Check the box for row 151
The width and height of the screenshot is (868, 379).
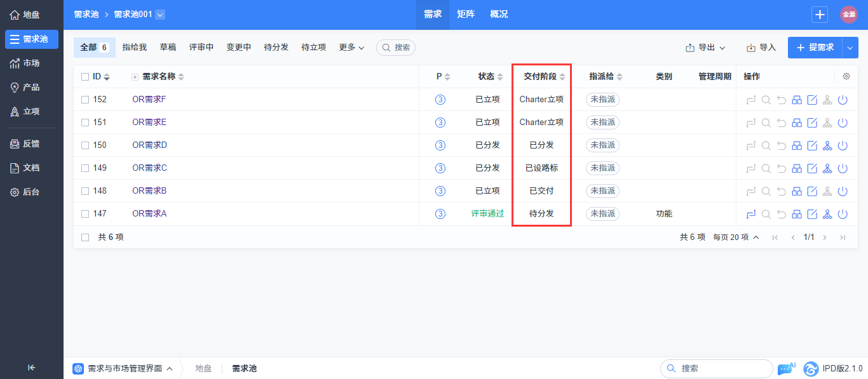[85, 123]
